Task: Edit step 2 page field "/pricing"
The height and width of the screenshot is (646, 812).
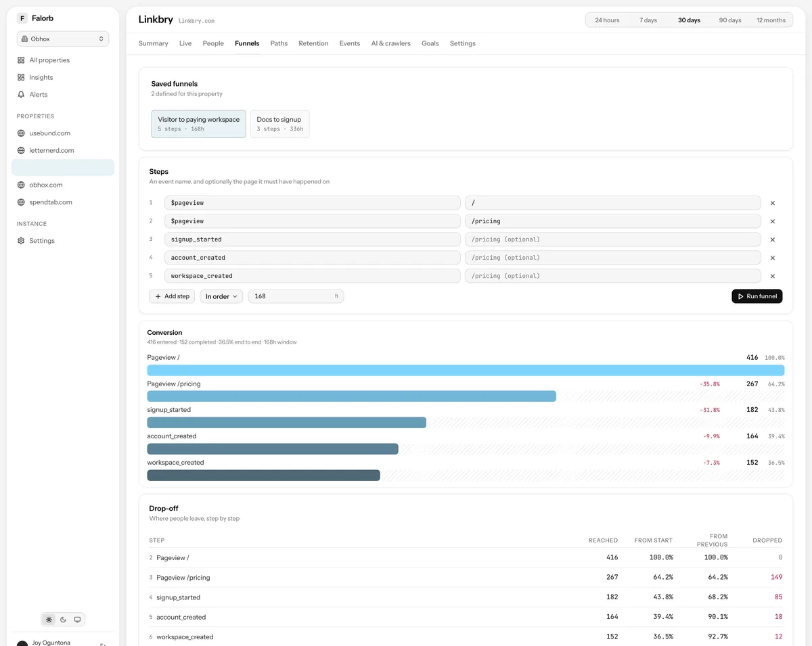Action: 612,221
